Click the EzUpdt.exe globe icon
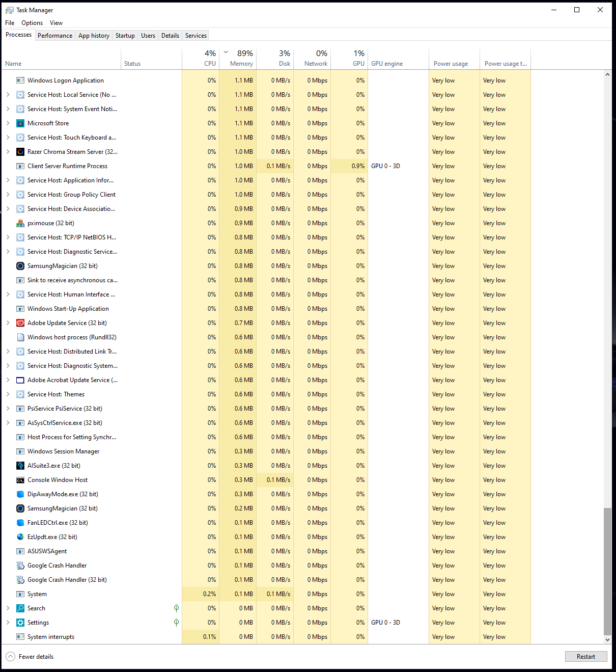Viewport: 616px width, 672px height. point(20,537)
